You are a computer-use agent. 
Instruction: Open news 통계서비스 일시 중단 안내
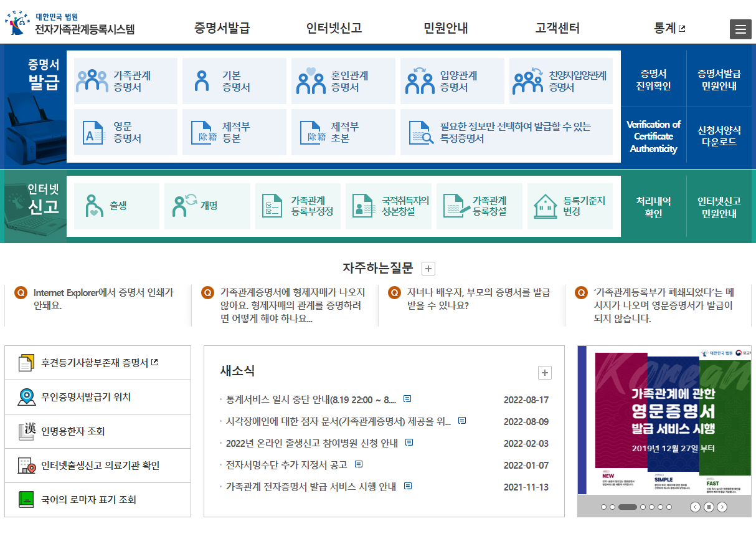(311, 400)
